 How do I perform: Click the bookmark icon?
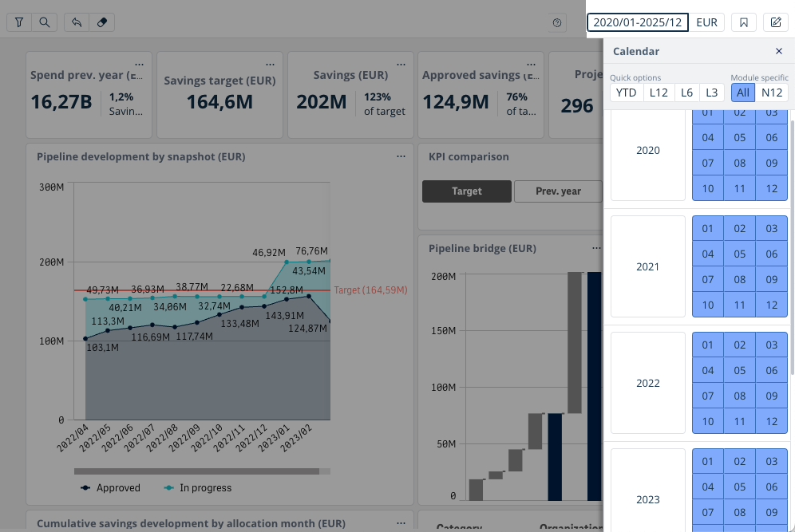[743, 22]
